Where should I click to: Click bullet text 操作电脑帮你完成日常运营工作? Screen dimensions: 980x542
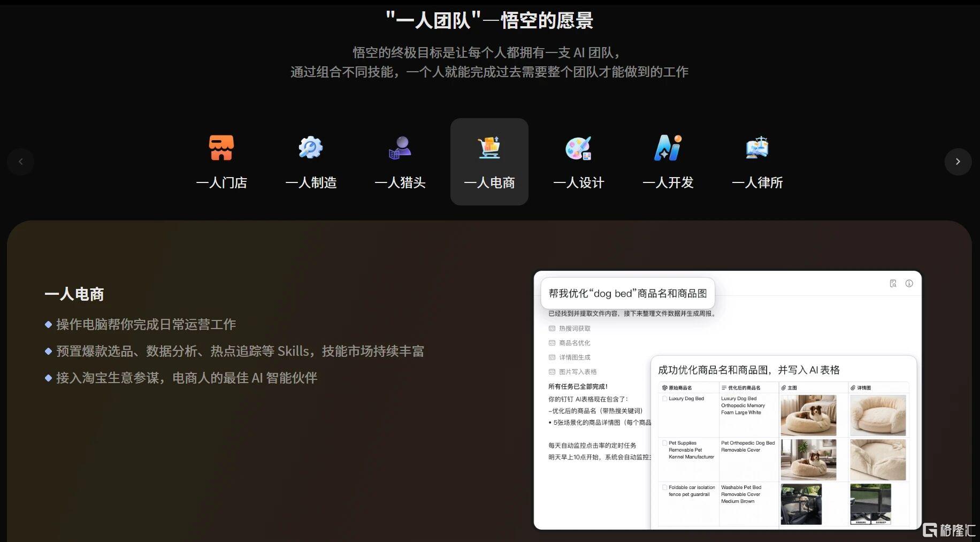coord(146,324)
